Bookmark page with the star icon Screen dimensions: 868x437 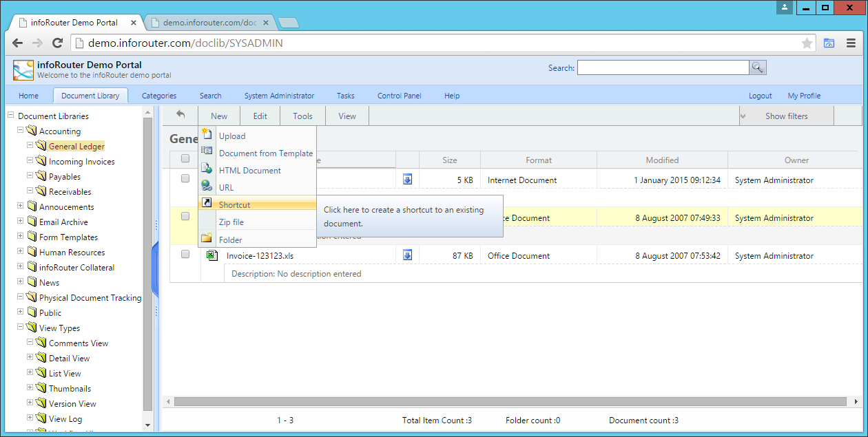tap(807, 43)
